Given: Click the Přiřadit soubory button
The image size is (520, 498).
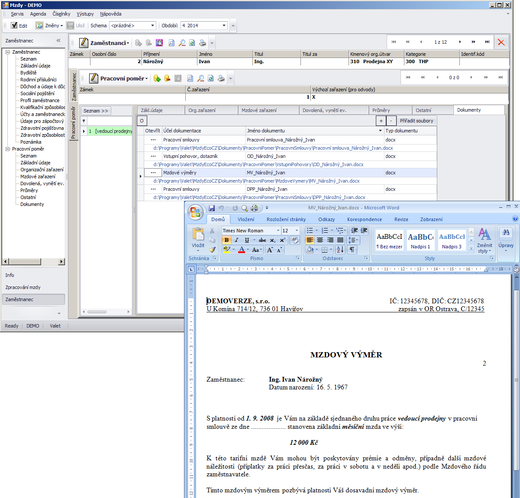Looking at the screenshot, I should (416, 121).
